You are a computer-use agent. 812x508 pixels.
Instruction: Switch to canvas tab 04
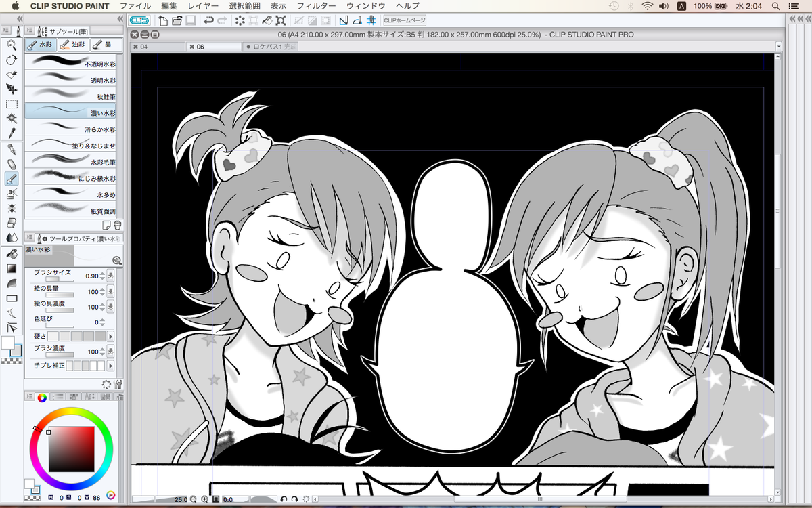(158, 47)
